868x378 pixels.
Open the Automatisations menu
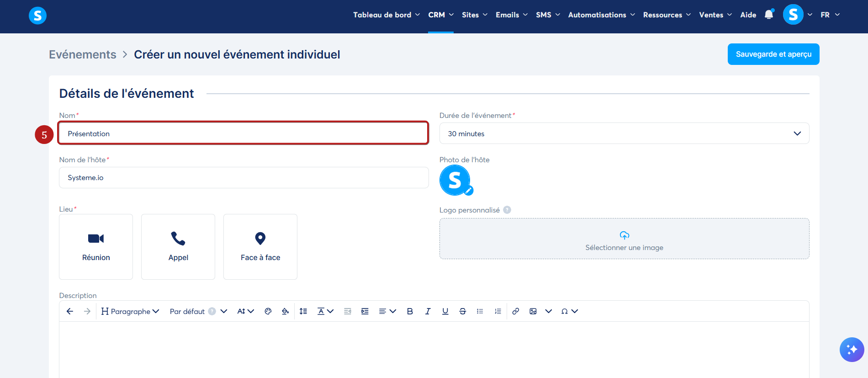pyautogui.click(x=602, y=15)
